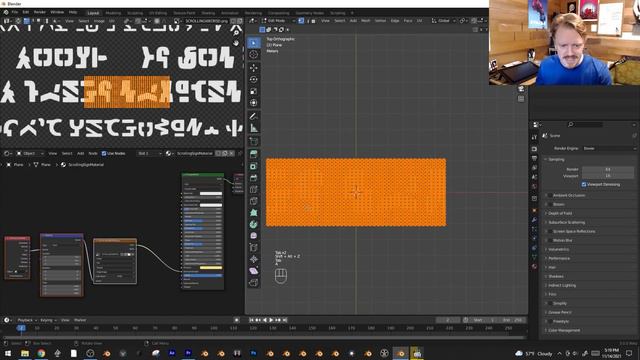Enable Bloom checkbox
The image size is (640, 360).
point(550,204)
